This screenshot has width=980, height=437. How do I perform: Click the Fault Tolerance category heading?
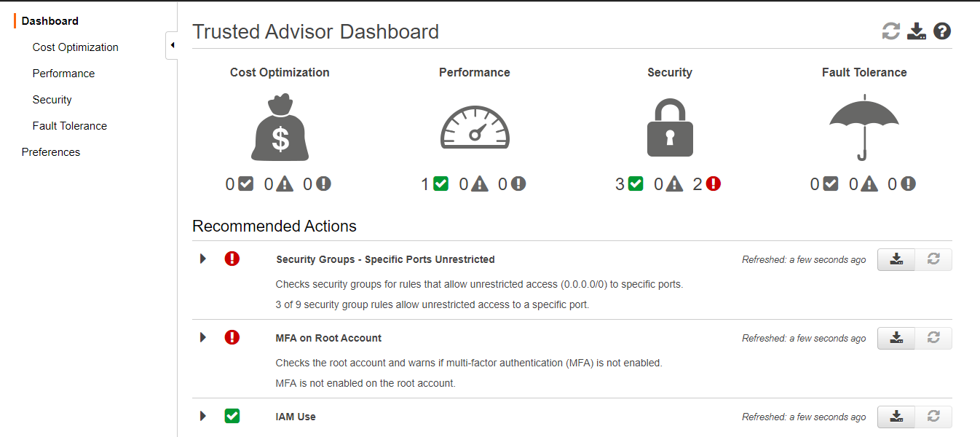coord(864,73)
